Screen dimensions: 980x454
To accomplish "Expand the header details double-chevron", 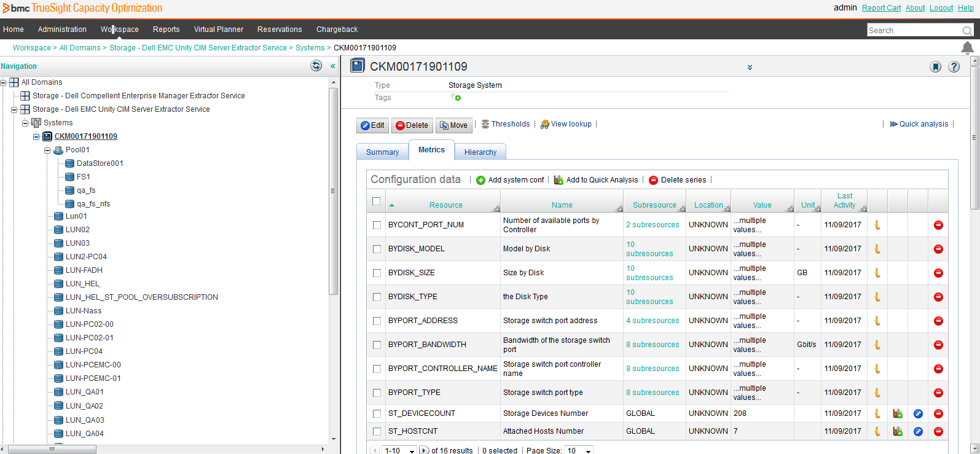I will coord(750,67).
